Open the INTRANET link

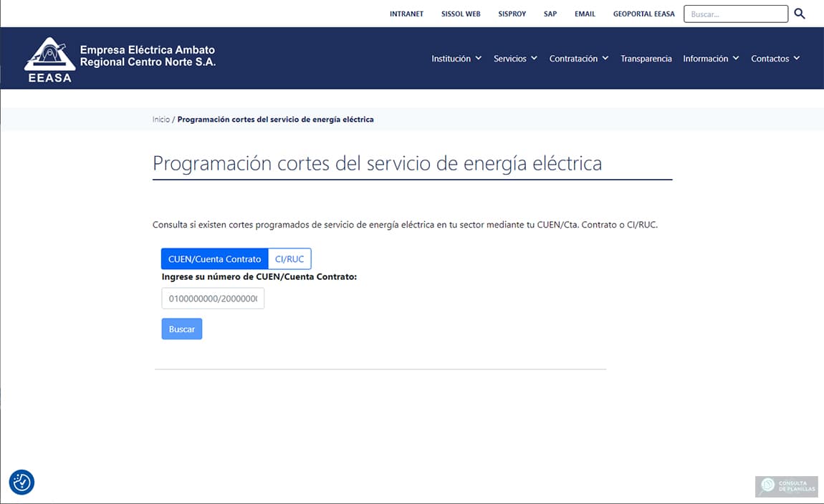pos(406,14)
